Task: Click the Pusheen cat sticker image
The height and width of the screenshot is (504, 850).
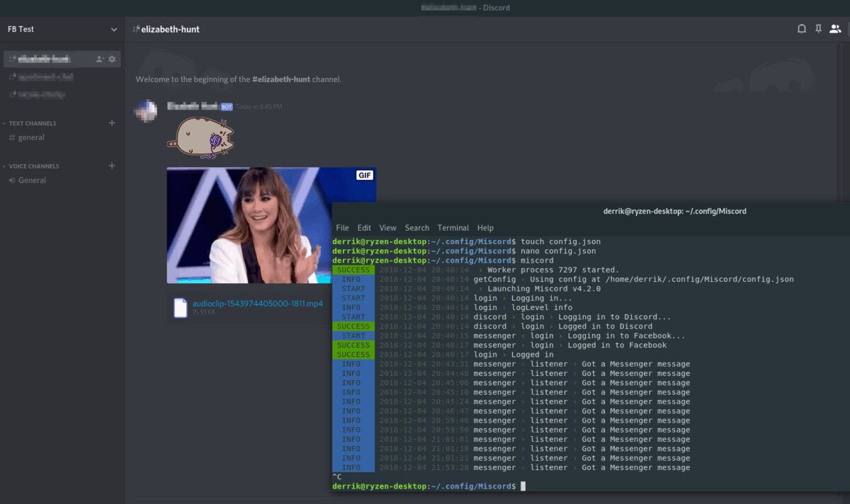Action: (x=200, y=136)
